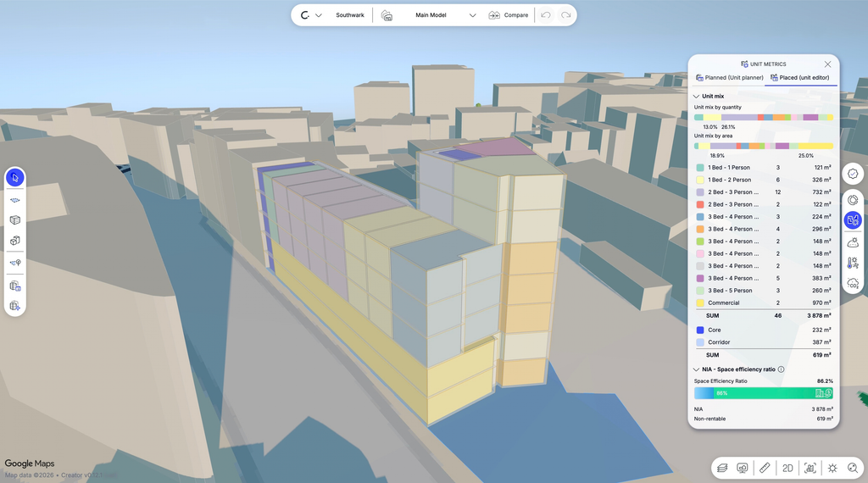The height and width of the screenshot is (483, 868).
Task: Click the Compare button
Action: coord(509,15)
